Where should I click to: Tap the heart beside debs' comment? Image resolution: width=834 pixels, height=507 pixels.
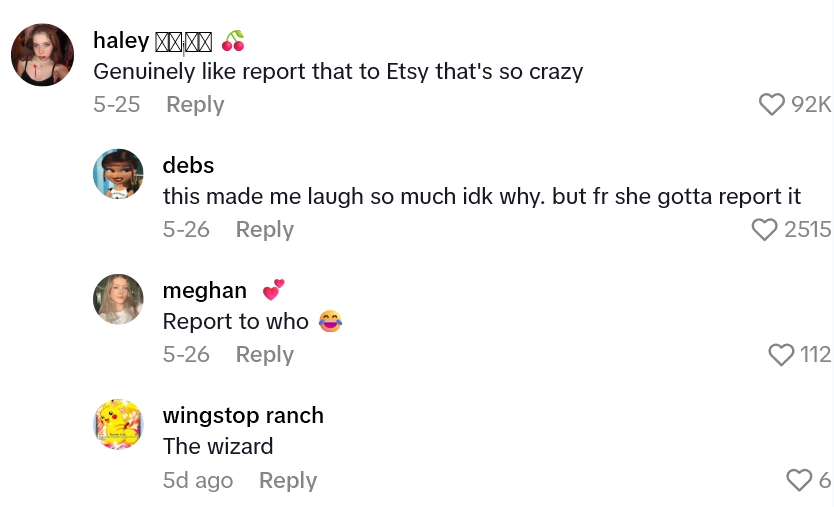coord(764,230)
